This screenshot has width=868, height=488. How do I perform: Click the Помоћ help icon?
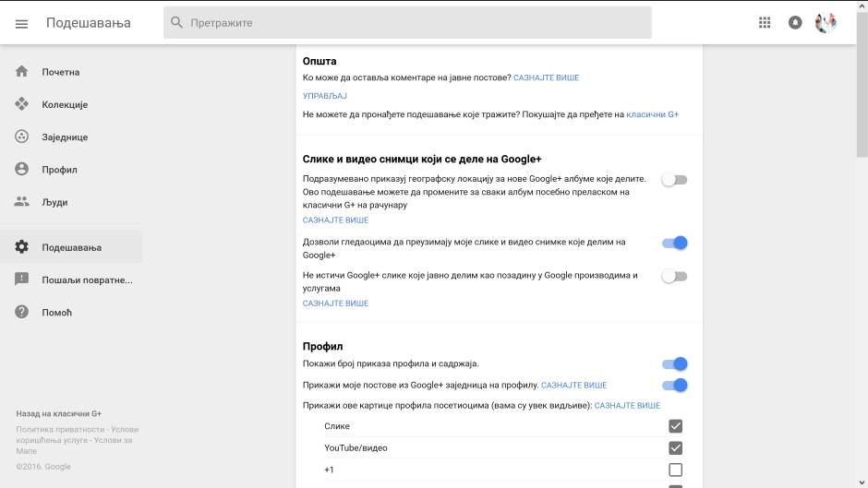click(x=22, y=312)
